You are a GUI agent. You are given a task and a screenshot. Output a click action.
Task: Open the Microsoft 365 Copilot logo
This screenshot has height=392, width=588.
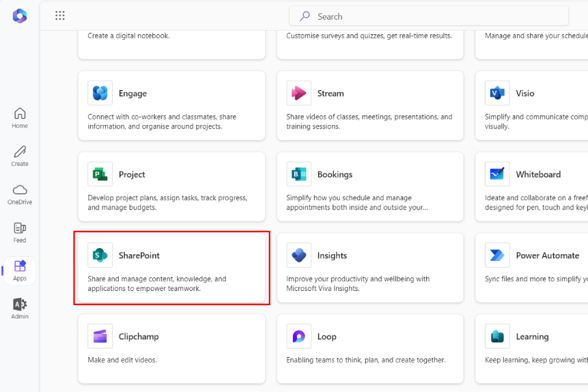[x=20, y=16]
